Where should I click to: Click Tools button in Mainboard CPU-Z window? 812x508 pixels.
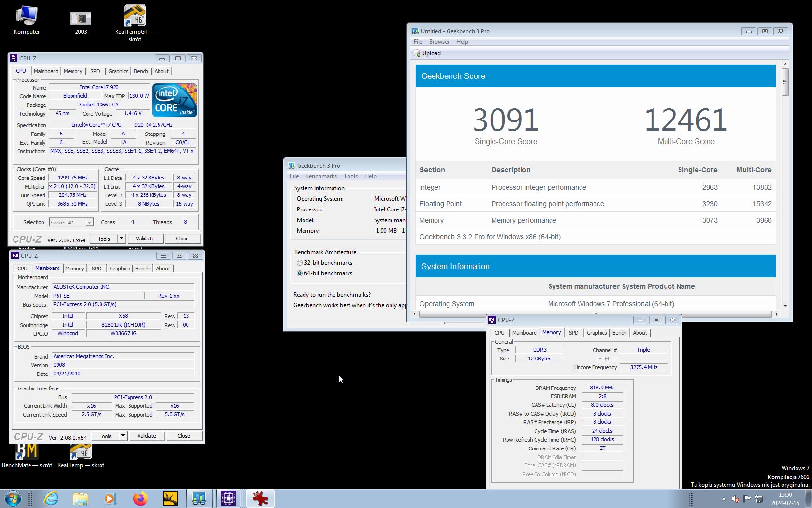[x=105, y=436]
